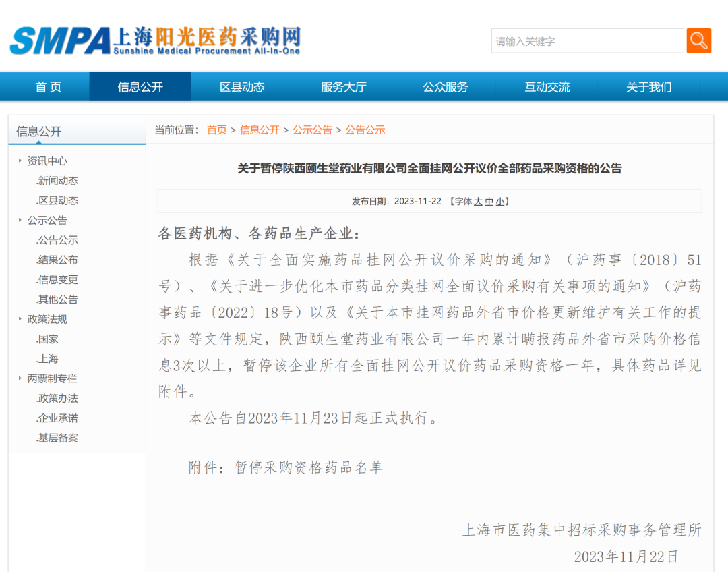The height and width of the screenshot is (572, 728).
Task: Click the sentence 本公告自2023年11月23日起正式执行
Action: (313, 418)
